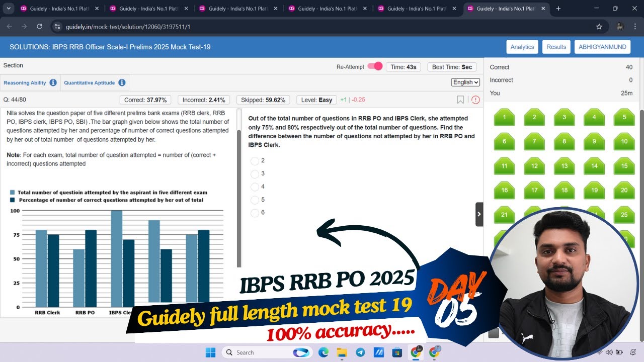This screenshot has height=362, width=644.
Task: Click the volume icon in system tray
Action: click(x=609, y=352)
